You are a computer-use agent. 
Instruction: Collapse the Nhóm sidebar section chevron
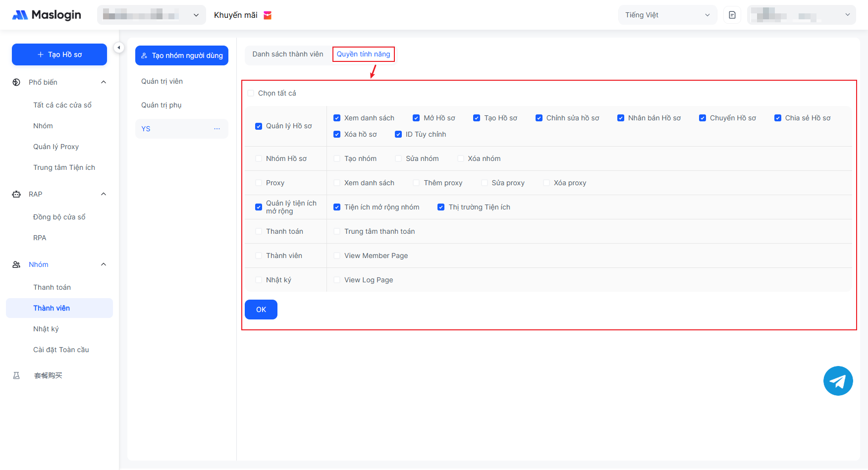click(x=104, y=264)
